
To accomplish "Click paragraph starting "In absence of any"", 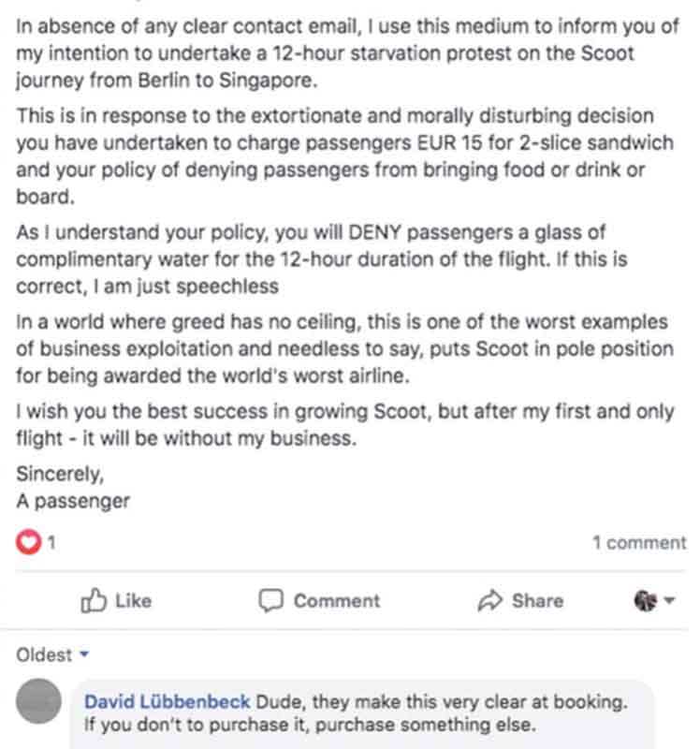I will [x=347, y=53].
